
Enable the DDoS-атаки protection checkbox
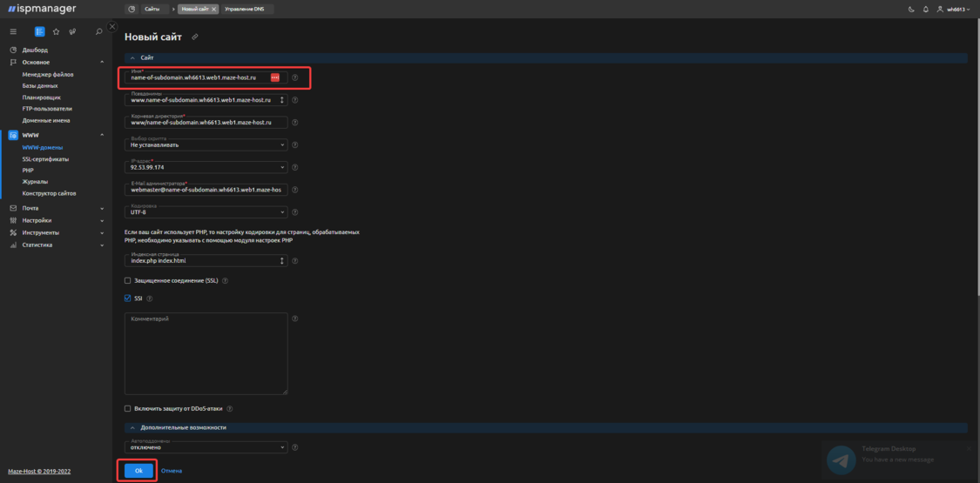click(128, 408)
